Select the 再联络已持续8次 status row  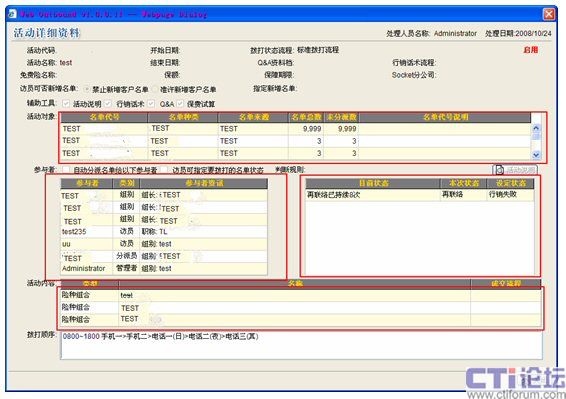click(x=419, y=195)
